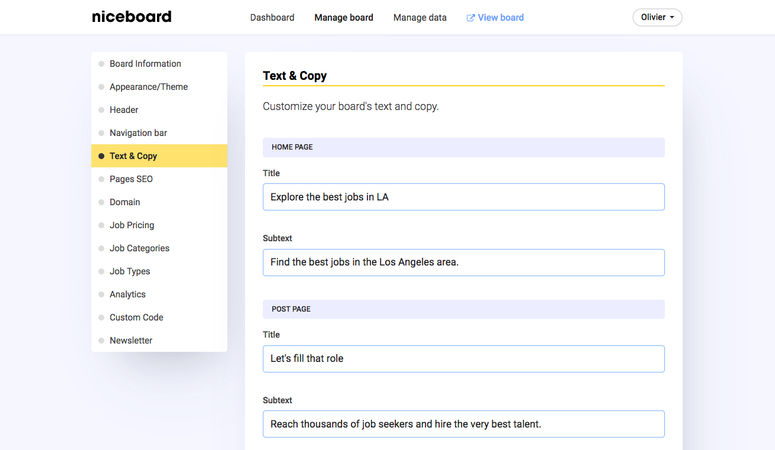
Task: Click the POST PAGE section header
Action: click(x=464, y=309)
